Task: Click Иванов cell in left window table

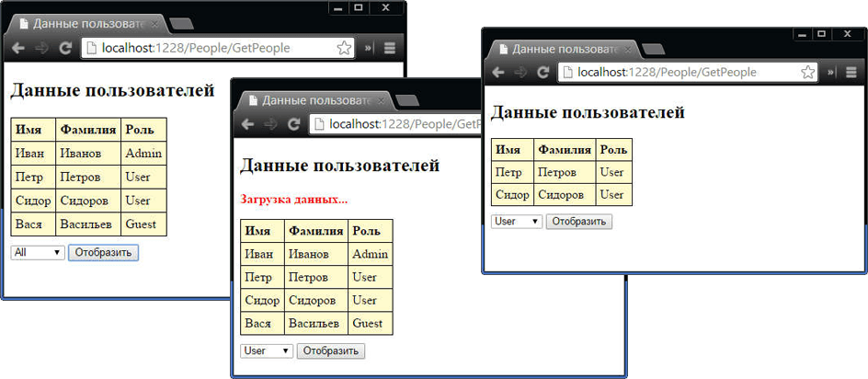Action: coord(88,153)
